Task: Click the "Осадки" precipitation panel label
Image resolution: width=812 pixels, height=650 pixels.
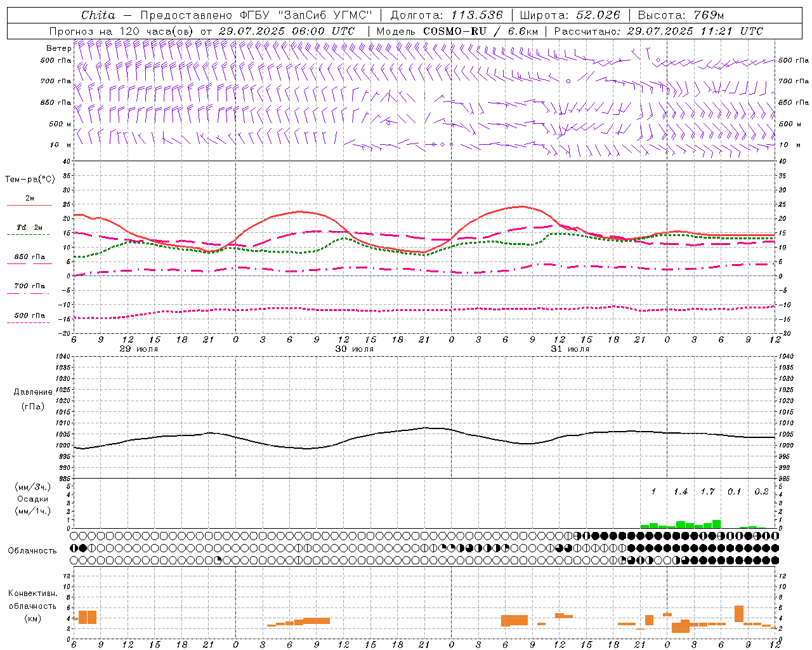Action: [x=33, y=499]
